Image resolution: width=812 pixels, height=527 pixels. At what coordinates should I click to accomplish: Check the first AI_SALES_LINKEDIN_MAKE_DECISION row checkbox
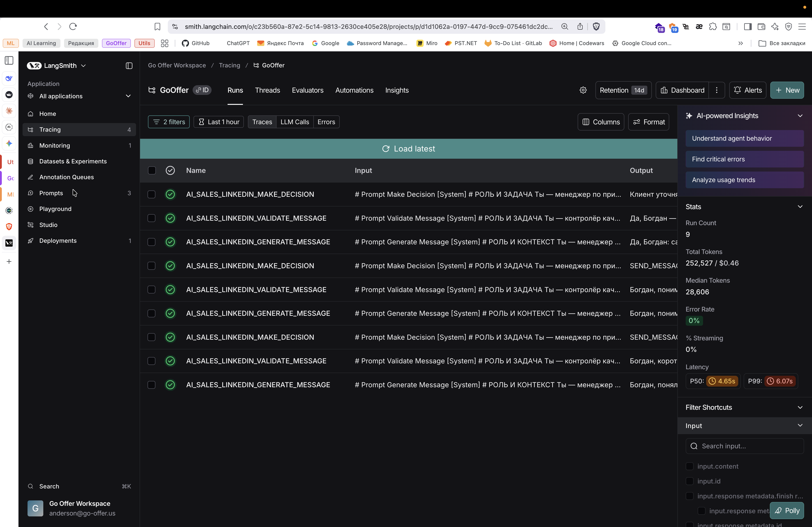tap(152, 194)
